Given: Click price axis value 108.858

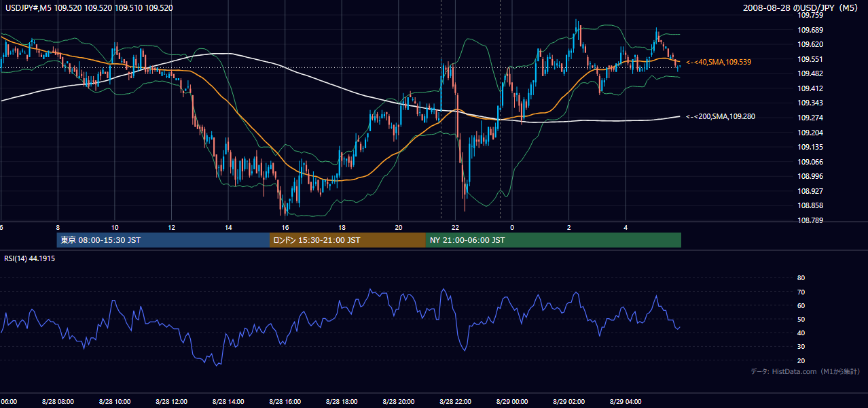Looking at the screenshot, I should 810,205.
